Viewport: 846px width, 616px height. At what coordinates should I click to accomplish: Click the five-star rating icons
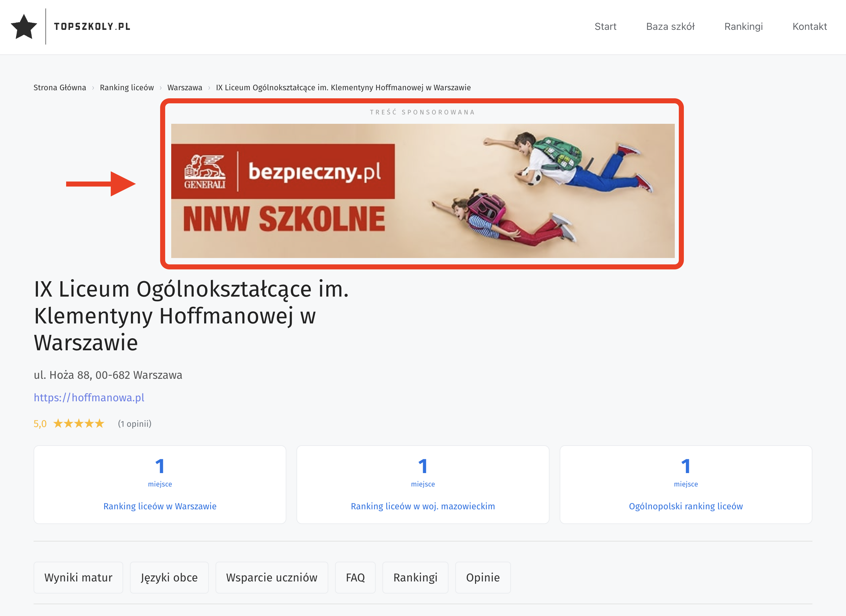(x=78, y=424)
